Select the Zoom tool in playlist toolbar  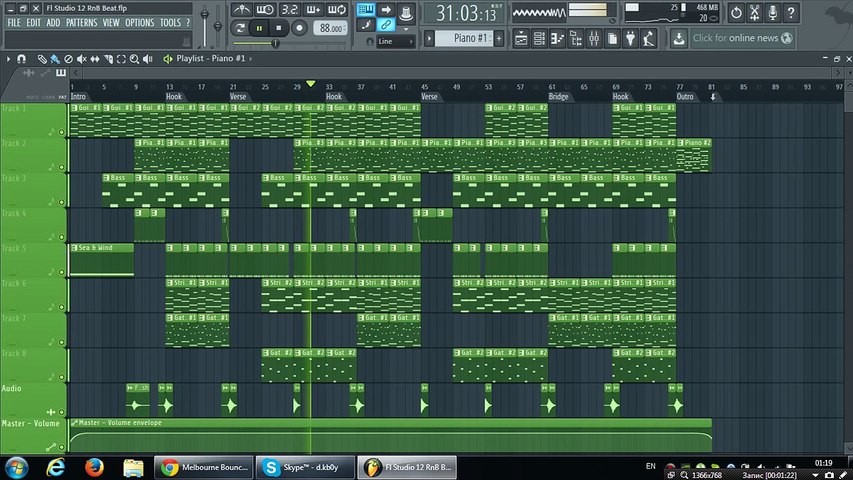tap(136, 59)
